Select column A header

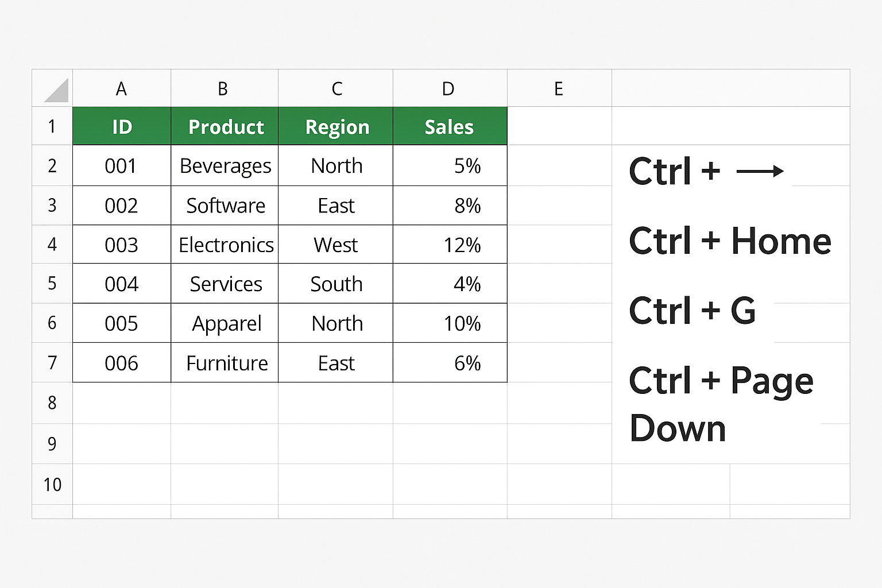[x=122, y=88]
